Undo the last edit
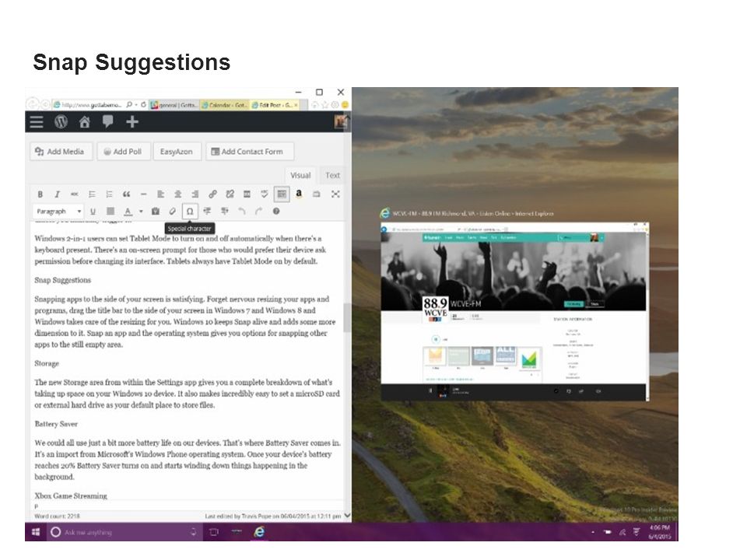The width and height of the screenshot is (747, 560). [x=241, y=212]
